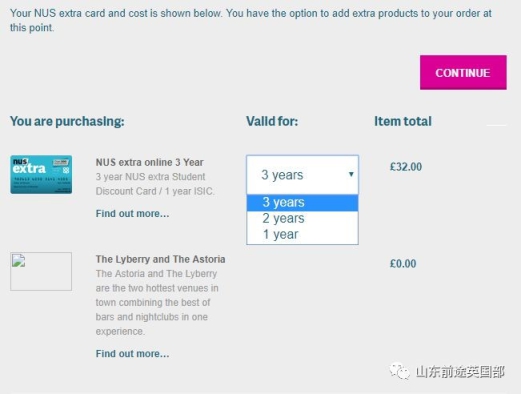The width and height of the screenshot is (521, 394).
Task: Click the WeChat logo icon in the watermark
Action: click(x=399, y=371)
